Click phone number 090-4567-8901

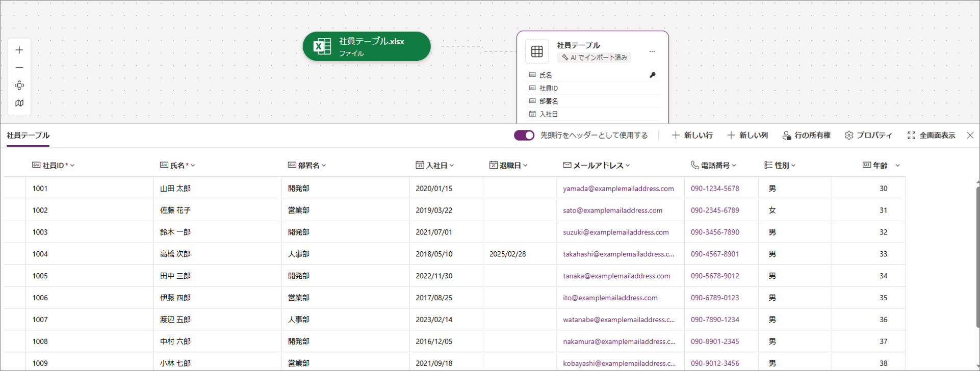point(715,254)
